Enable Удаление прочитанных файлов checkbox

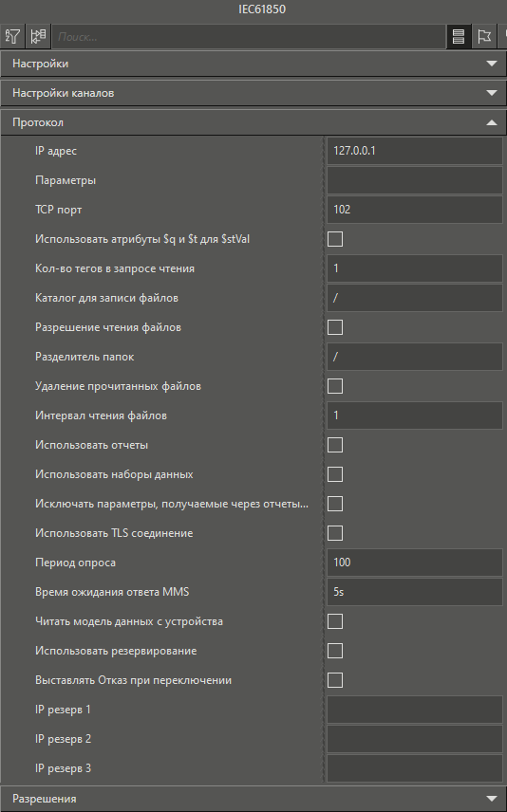pyautogui.click(x=335, y=386)
